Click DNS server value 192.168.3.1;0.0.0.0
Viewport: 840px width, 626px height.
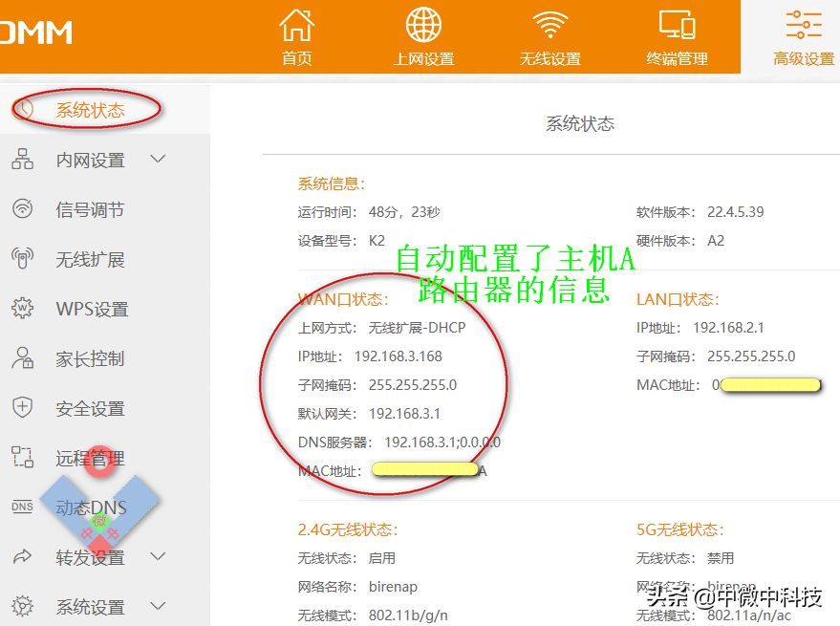pos(442,443)
